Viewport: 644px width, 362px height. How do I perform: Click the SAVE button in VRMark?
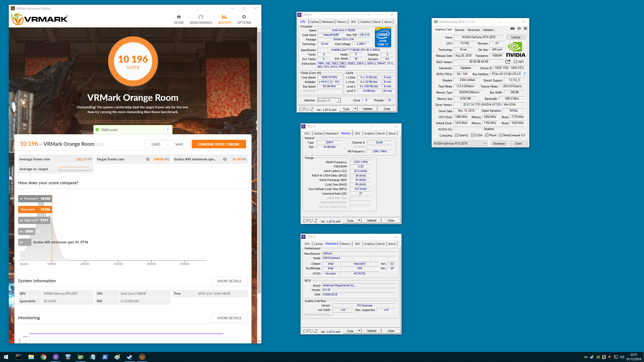pos(179,144)
